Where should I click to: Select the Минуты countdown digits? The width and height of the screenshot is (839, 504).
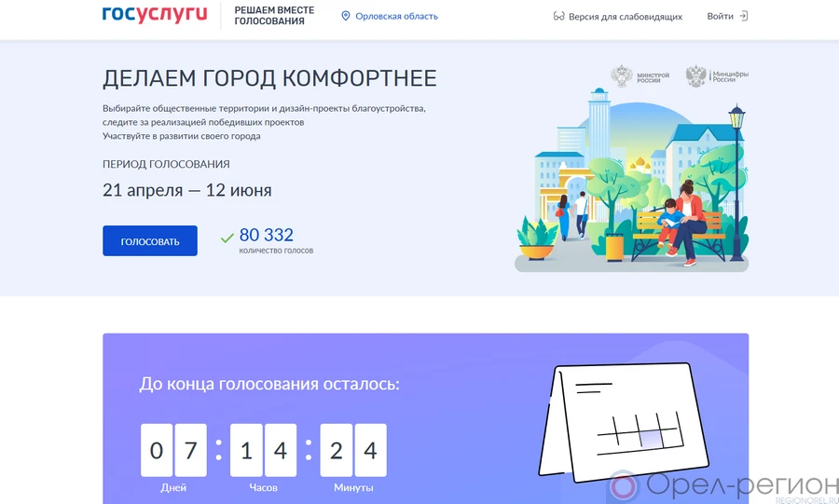point(353,451)
